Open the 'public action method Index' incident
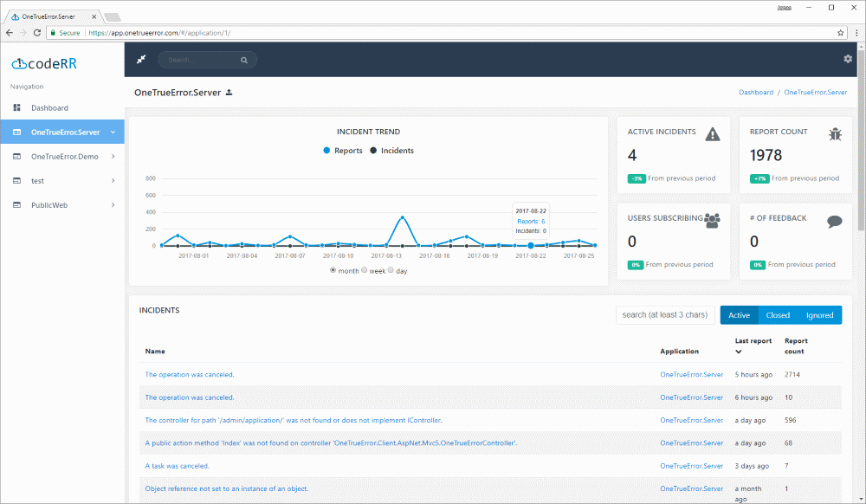Image resolution: width=866 pixels, height=504 pixels. tap(331, 443)
